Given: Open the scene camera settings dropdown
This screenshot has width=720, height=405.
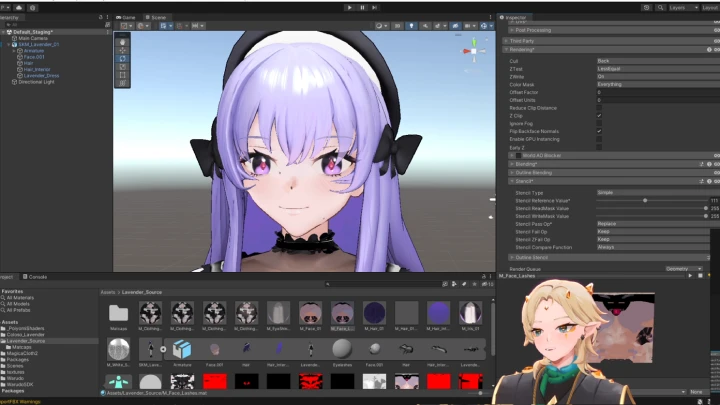Looking at the screenshot, I should click(x=470, y=26).
